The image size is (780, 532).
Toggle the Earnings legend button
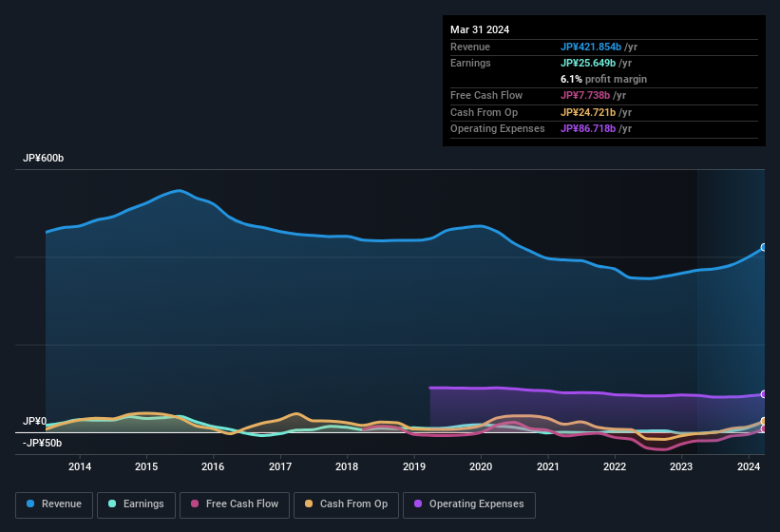pyautogui.click(x=136, y=504)
